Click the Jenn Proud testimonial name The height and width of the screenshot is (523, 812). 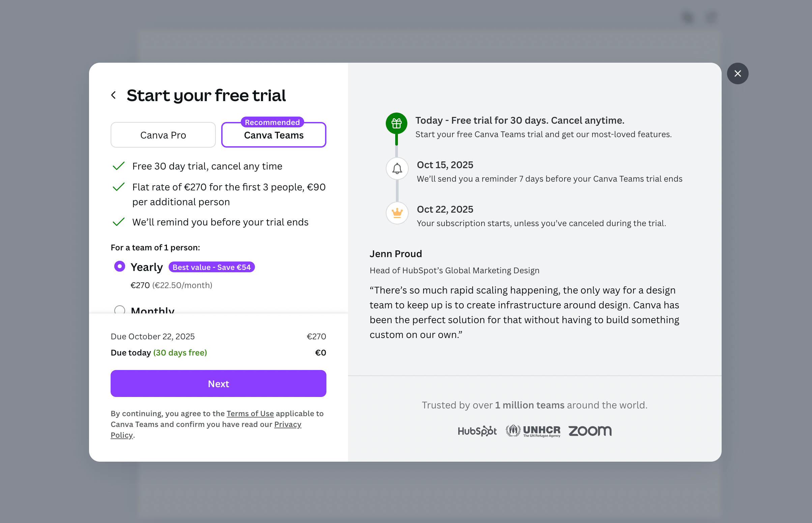(x=396, y=254)
